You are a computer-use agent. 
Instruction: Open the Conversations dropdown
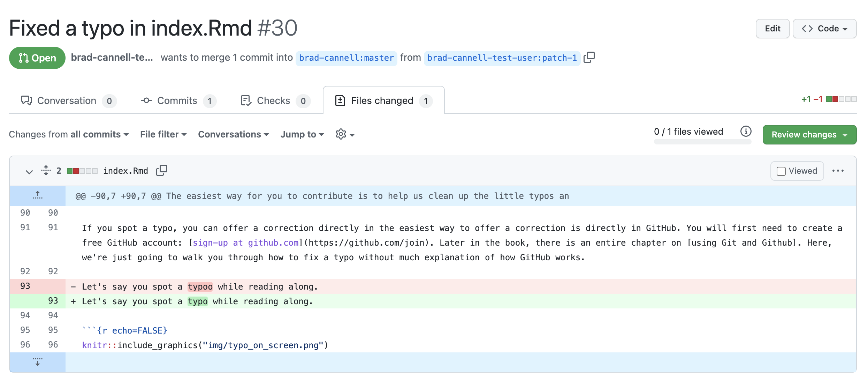pos(234,134)
